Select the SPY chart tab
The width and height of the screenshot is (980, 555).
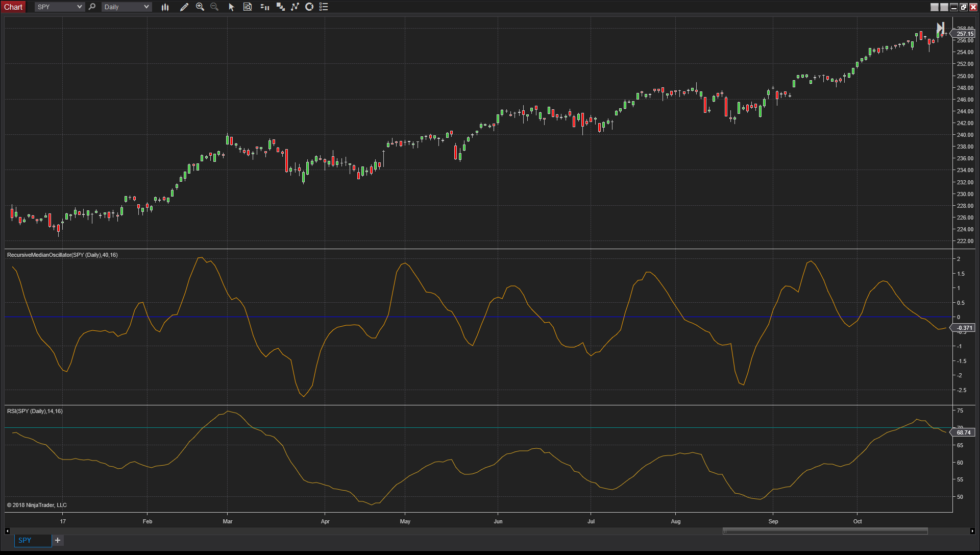(33, 540)
